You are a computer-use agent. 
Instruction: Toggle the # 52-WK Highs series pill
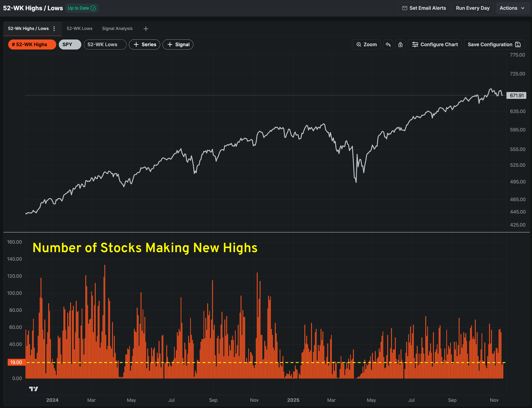pyautogui.click(x=32, y=45)
